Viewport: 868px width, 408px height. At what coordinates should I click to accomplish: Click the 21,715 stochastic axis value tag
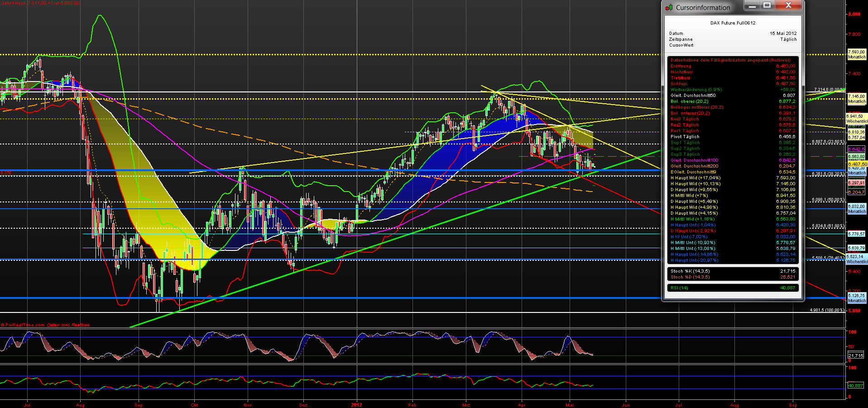(856, 356)
